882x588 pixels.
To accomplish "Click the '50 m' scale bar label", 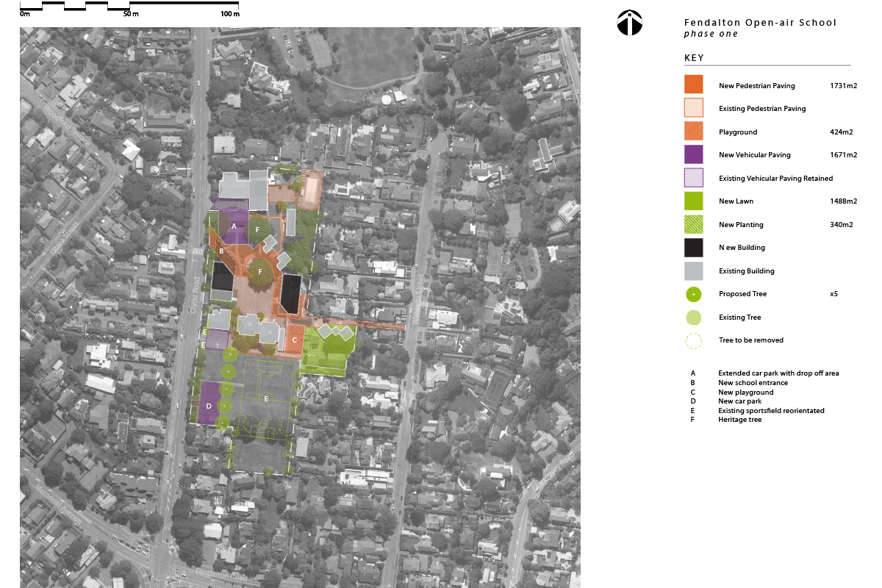I will click(x=131, y=14).
